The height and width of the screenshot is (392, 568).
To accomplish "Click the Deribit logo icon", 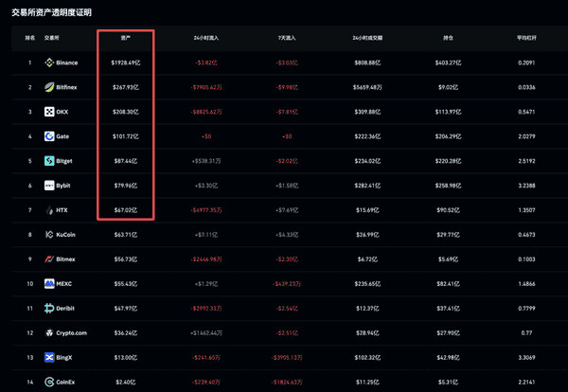I will (50, 307).
